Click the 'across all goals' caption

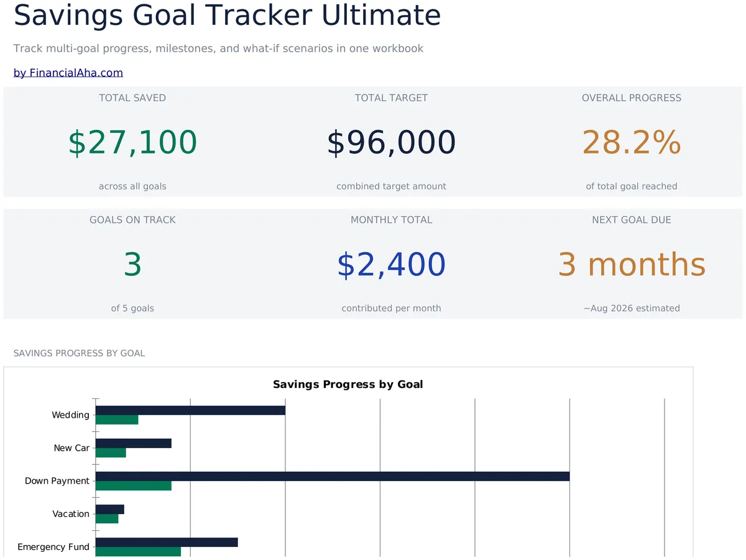pos(132,186)
